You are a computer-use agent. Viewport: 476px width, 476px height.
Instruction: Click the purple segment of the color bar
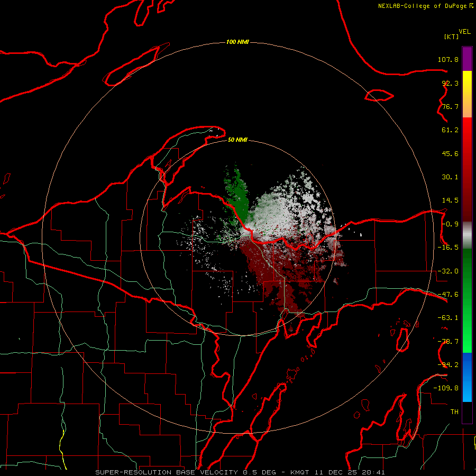(x=467, y=59)
